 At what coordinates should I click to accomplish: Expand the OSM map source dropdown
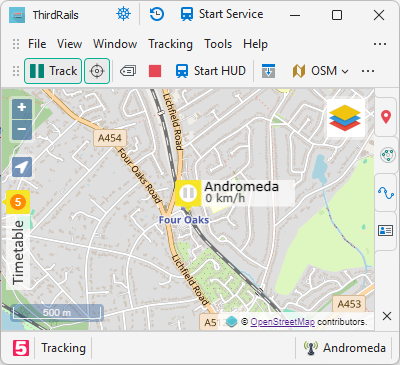pyautogui.click(x=321, y=71)
